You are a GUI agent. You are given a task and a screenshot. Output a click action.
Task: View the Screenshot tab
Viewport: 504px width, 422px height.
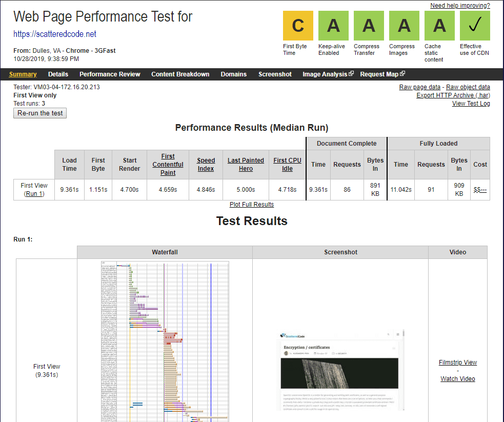click(275, 74)
